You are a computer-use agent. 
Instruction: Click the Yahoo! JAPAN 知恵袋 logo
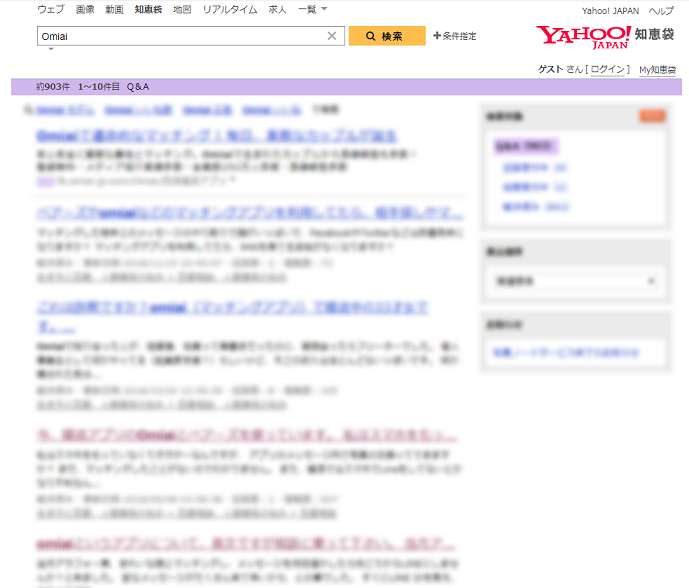tap(605, 37)
